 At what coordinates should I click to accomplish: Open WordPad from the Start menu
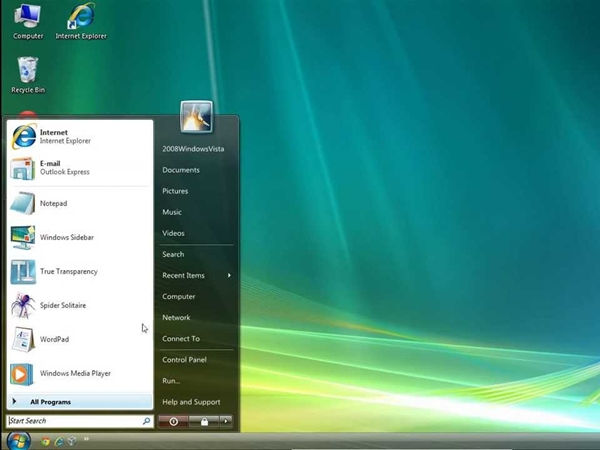[52, 339]
